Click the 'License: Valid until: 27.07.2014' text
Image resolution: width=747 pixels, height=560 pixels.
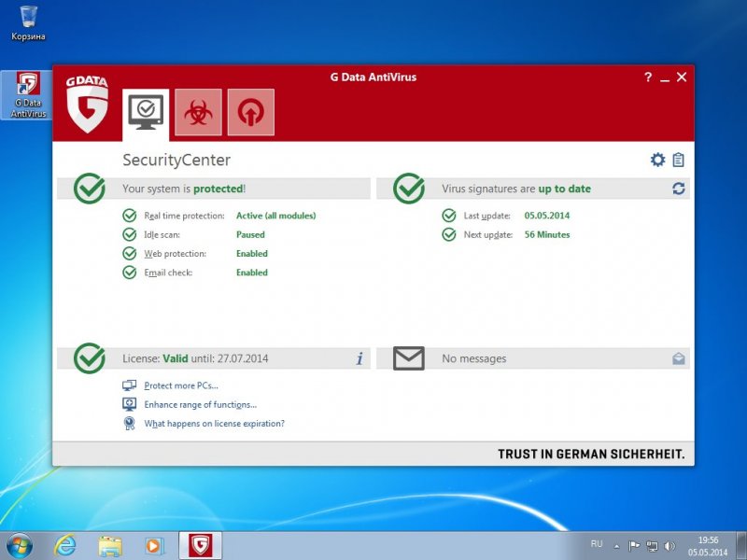(195, 358)
